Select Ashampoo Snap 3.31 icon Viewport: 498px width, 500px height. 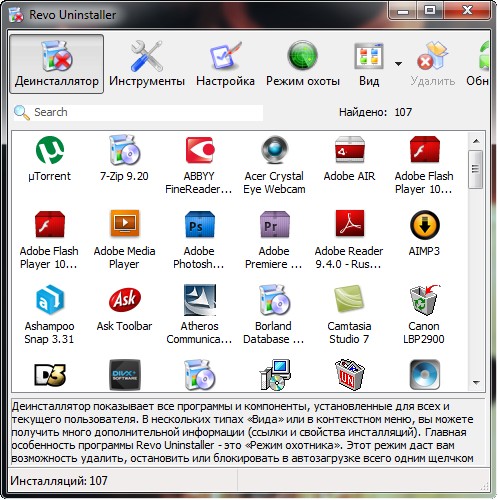pos(50,300)
